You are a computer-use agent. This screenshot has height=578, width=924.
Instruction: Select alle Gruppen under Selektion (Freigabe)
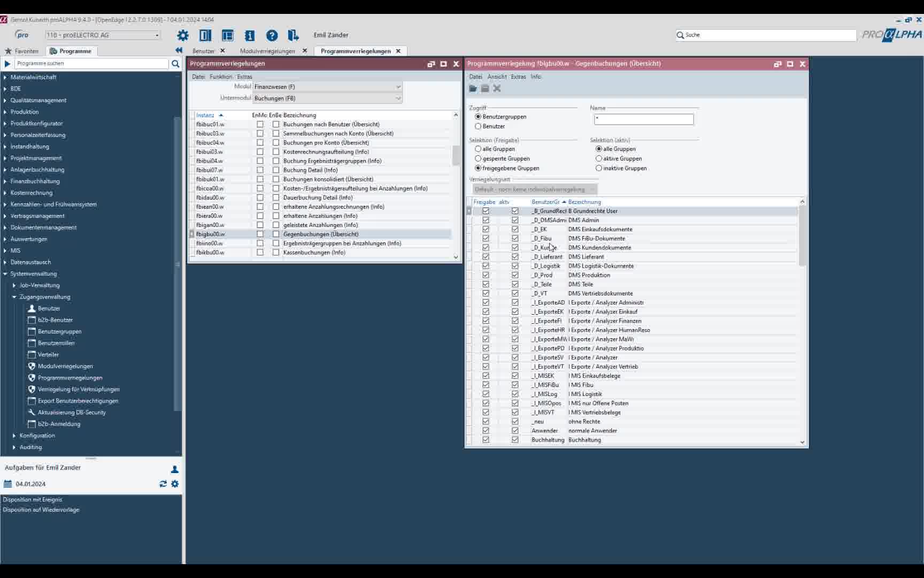click(478, 149)
